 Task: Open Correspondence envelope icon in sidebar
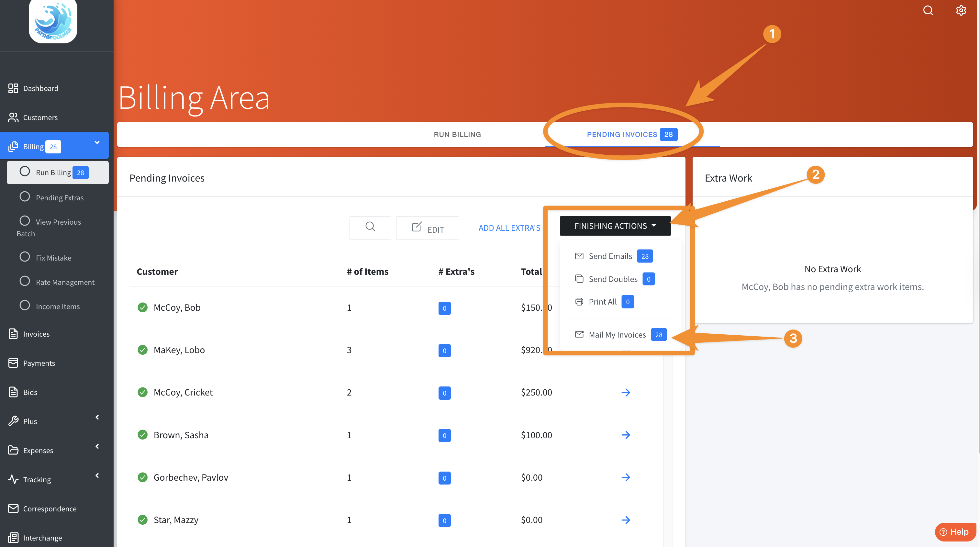[x=13, y=508]
